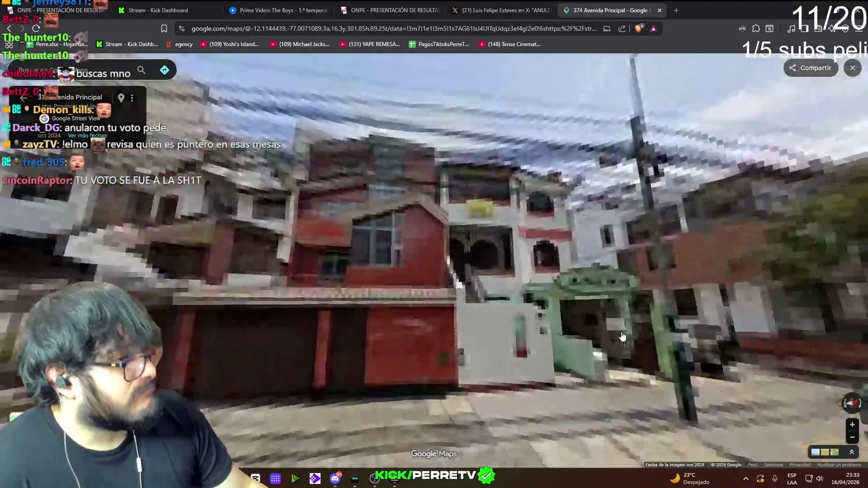Open the Michael Jackson YouTube bookmark
The height and width of the screenshot is (488, 868).
299,44
